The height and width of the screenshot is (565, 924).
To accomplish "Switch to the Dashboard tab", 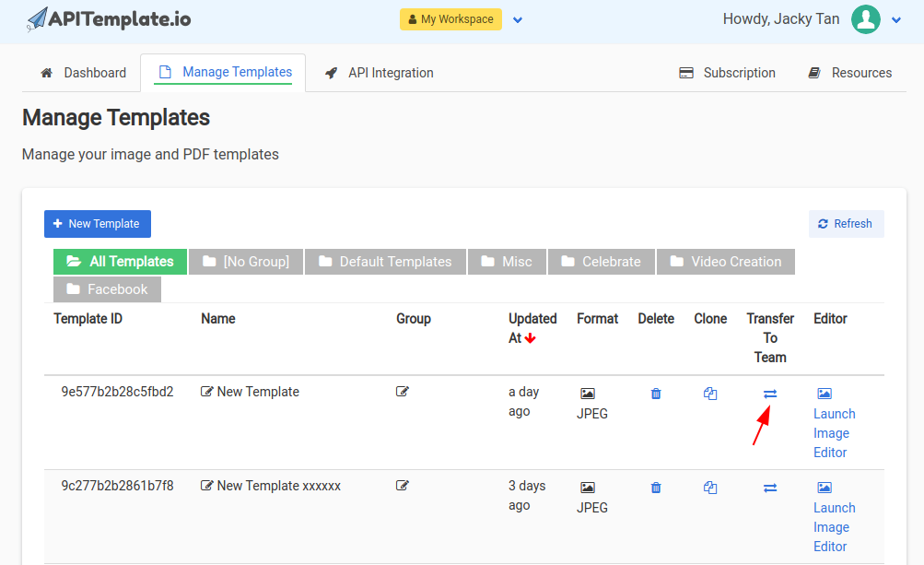I will tap(84, 73).
